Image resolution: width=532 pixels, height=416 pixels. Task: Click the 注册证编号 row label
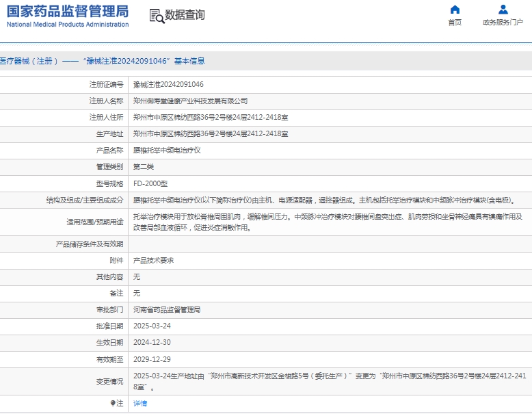click(x=106, y=85)
